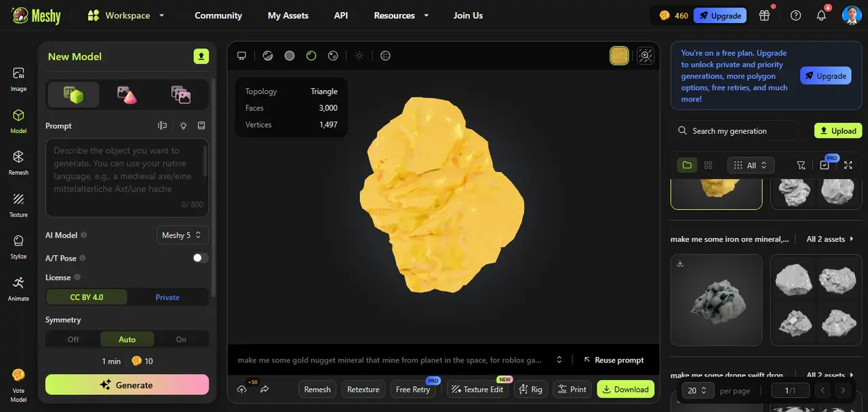The image size is (868, 412).
Task: Open the per page 20 dropdown
Action: click(697, 390)
